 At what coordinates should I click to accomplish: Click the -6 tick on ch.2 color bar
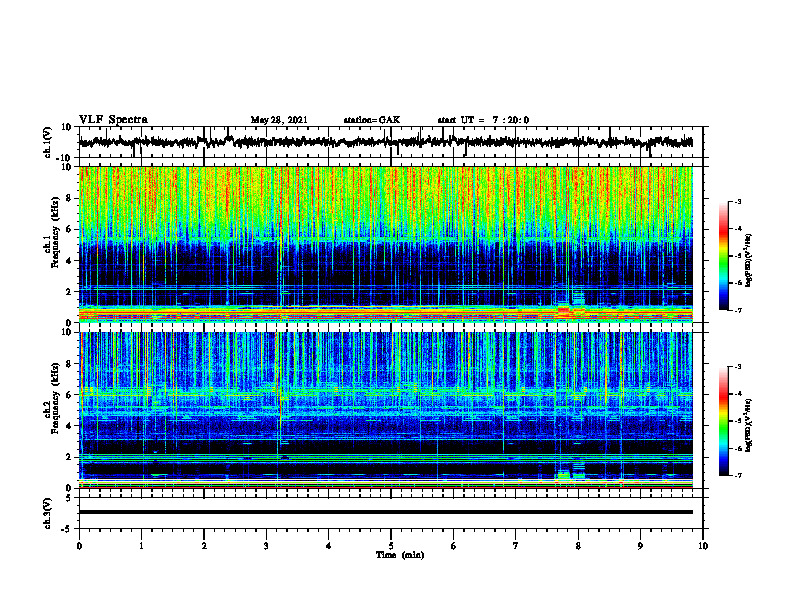[x=738, y=448]
